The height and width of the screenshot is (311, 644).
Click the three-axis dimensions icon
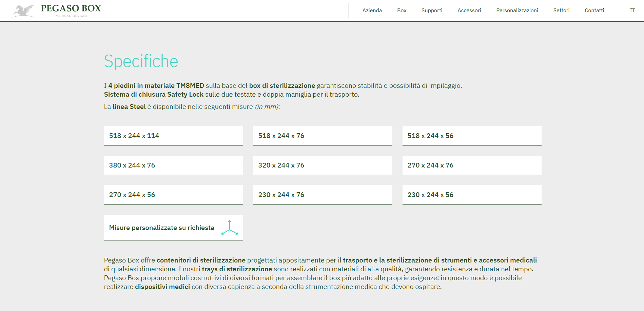[x=230, y=228]
